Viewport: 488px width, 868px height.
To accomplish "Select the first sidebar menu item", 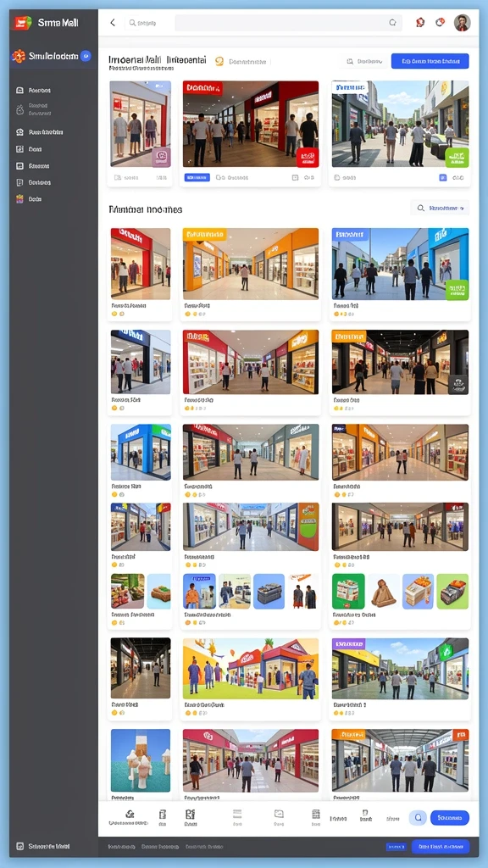I will tap(34, 90).
